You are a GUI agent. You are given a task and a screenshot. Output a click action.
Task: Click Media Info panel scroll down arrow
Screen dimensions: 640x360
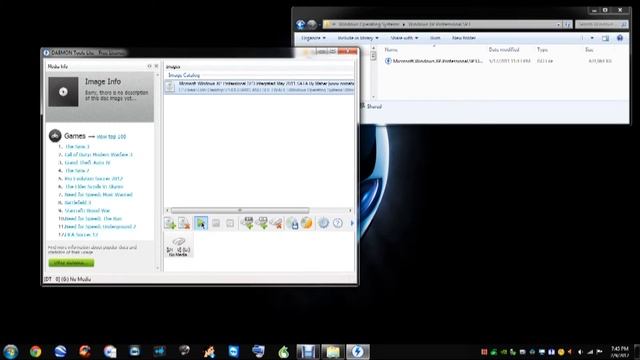158,268
